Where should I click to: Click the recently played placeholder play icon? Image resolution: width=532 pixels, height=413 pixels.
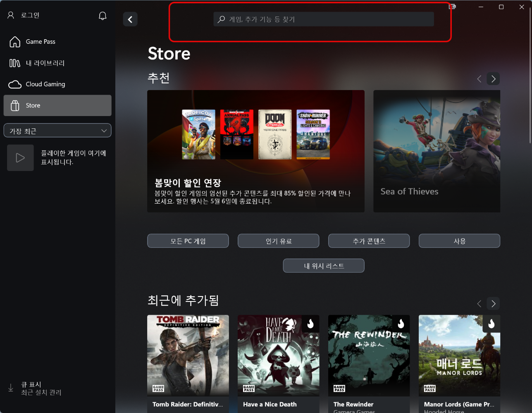click(20, 158)
